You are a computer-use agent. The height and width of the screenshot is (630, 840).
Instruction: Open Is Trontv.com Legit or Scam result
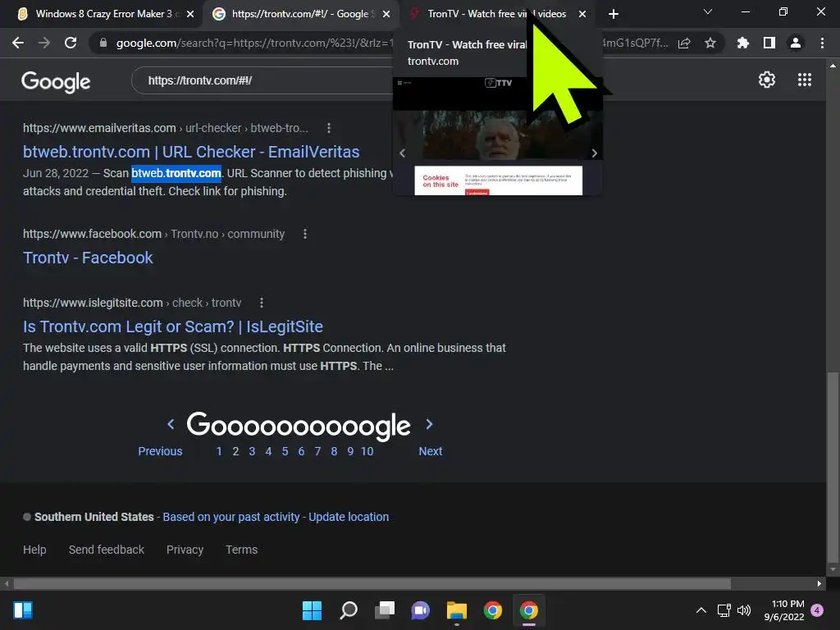[173, 326]
